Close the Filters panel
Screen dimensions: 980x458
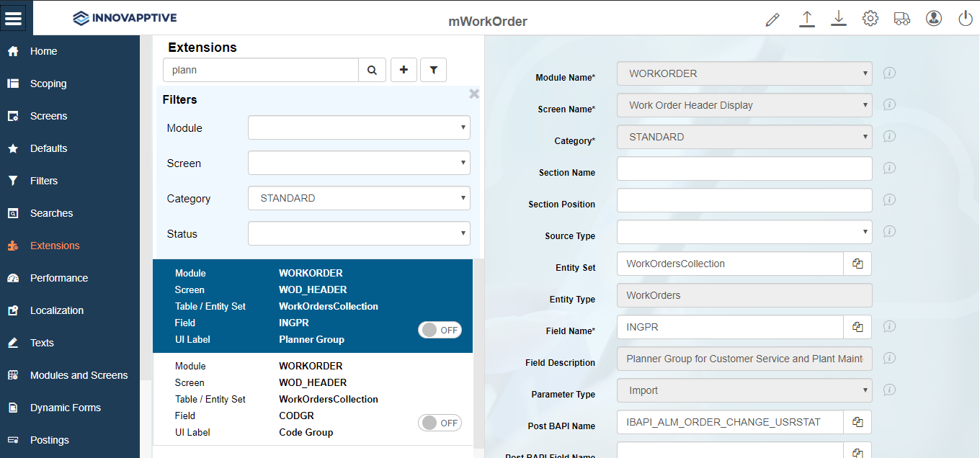(x=474, y=94)
